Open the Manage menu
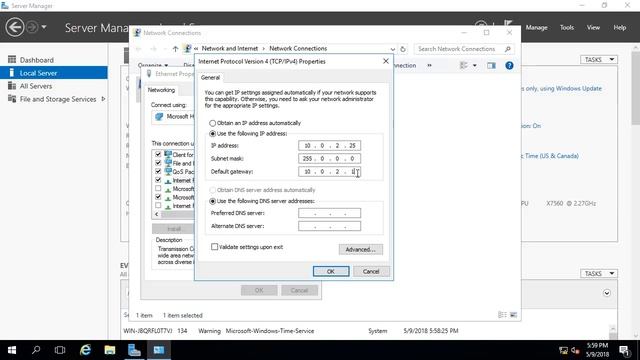 (x=536, y=27)
